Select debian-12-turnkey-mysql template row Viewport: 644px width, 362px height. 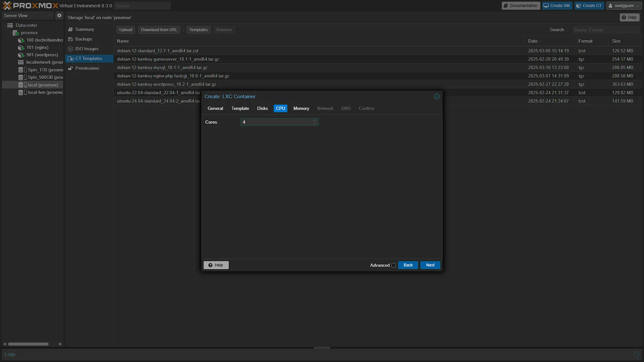tap(378, 68)
